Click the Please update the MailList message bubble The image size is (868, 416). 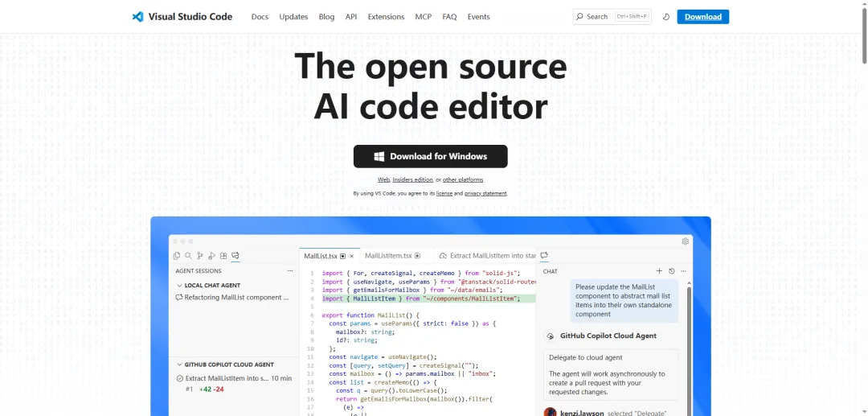tap(624, 300)
